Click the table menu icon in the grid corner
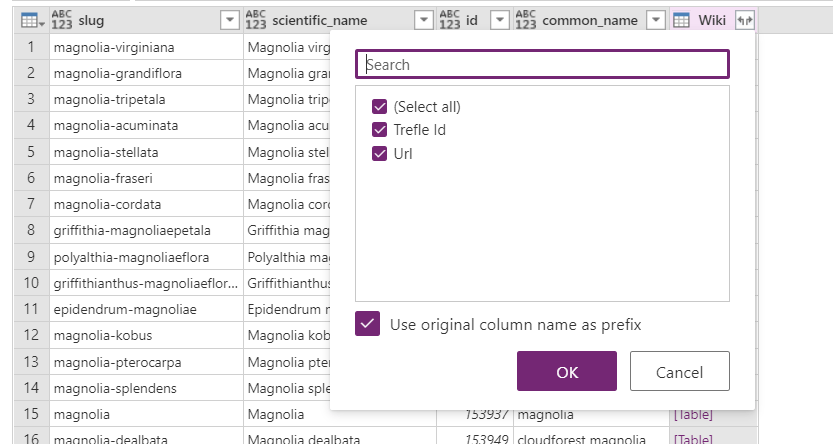The image size is (833, 444). point(30,20)
